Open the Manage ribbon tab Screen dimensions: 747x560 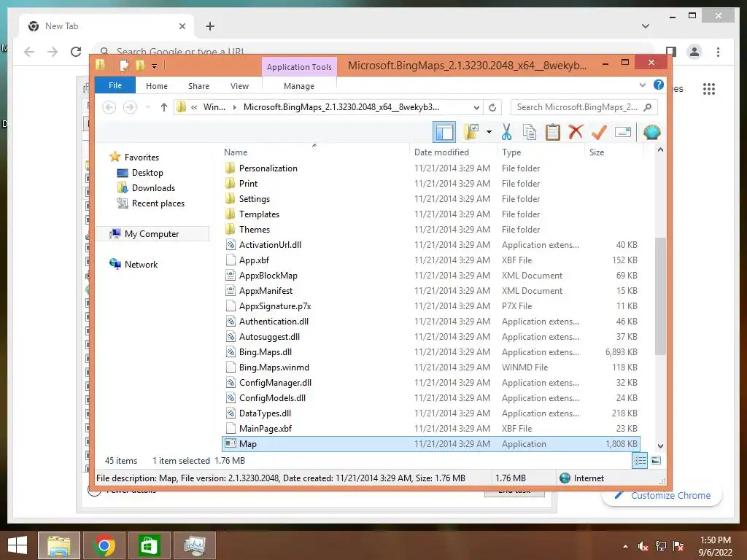[298, 86]
